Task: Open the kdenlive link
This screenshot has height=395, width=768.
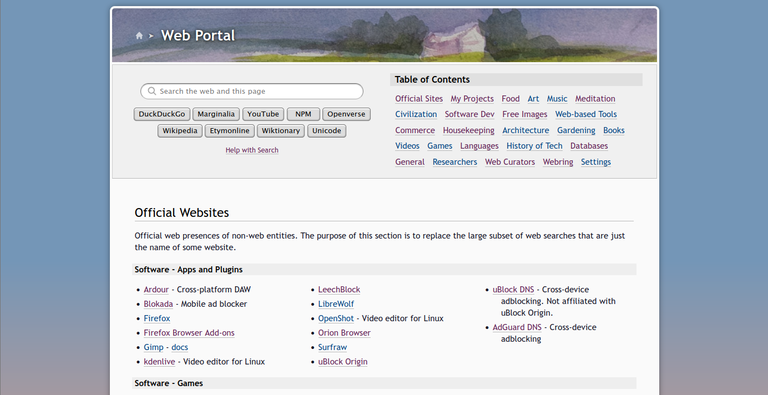Action: (x=159, y=362)
